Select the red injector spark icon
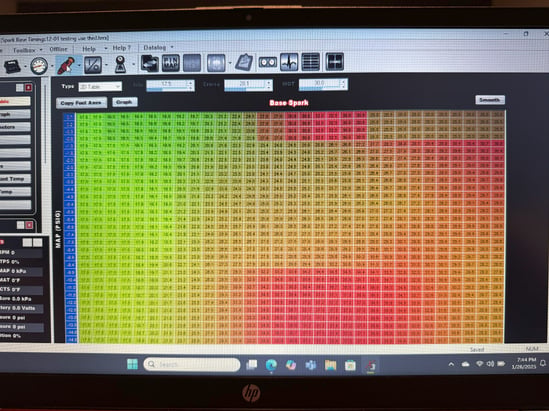549x411 pixels. click(65, 65)
